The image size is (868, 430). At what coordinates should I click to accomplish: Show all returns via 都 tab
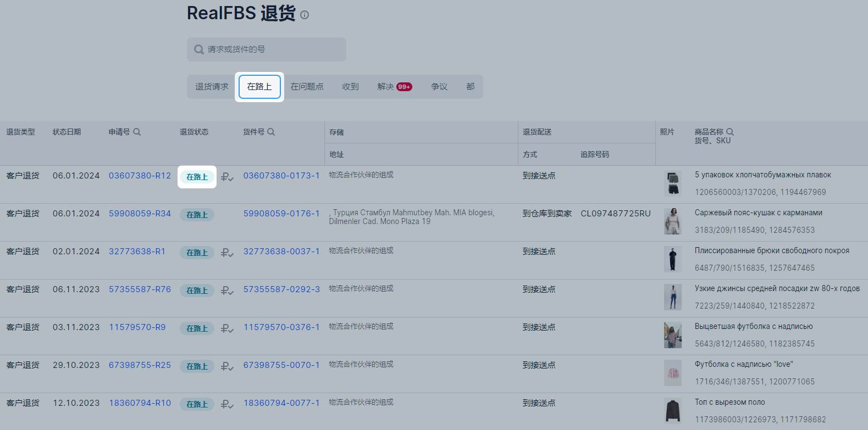pyautogui.click(x=471, y=87)
